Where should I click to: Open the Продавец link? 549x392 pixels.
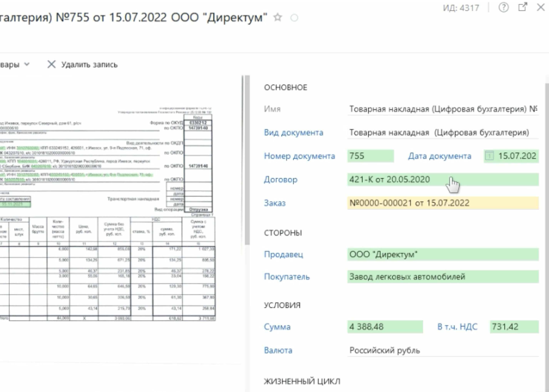click(283, 254)
